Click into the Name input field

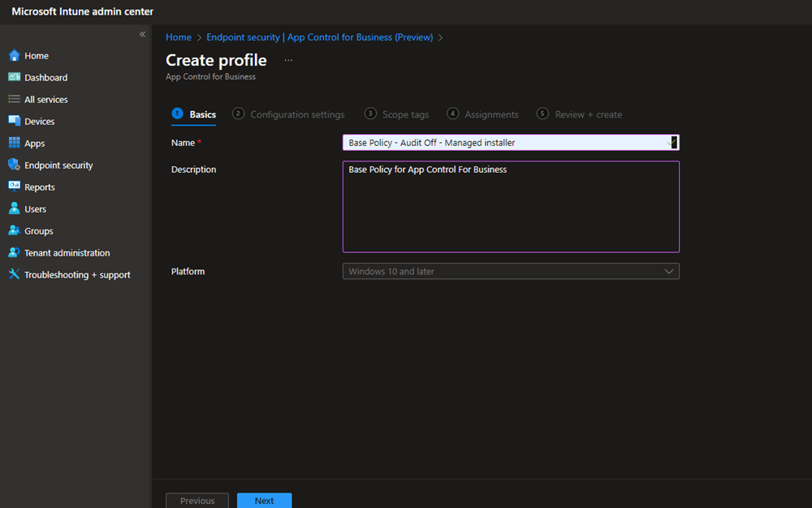tap(511, 143)
